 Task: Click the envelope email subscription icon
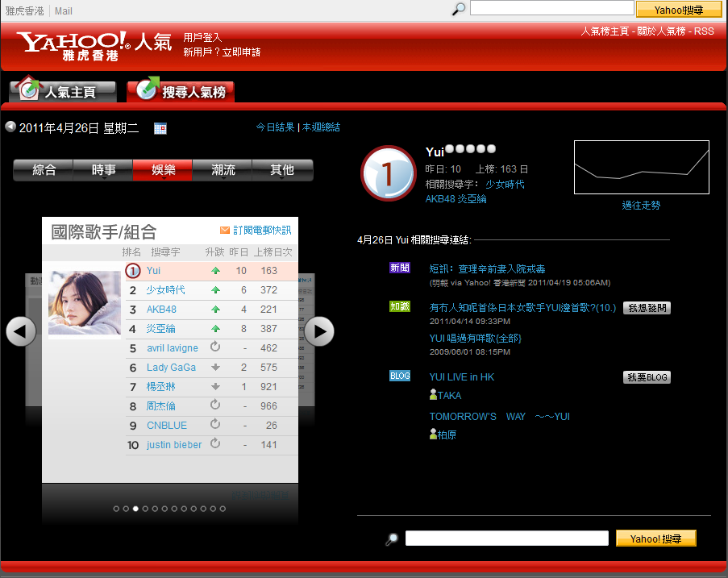[225, 230]
